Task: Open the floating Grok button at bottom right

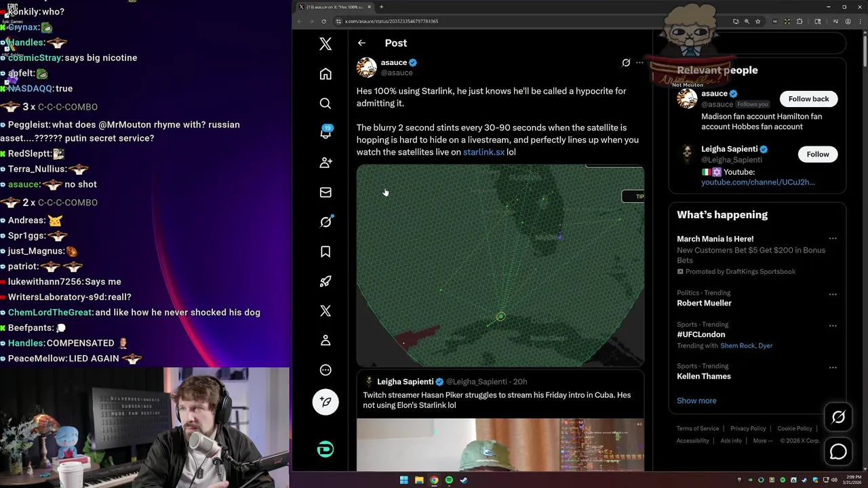Action: tap(838, 418)
